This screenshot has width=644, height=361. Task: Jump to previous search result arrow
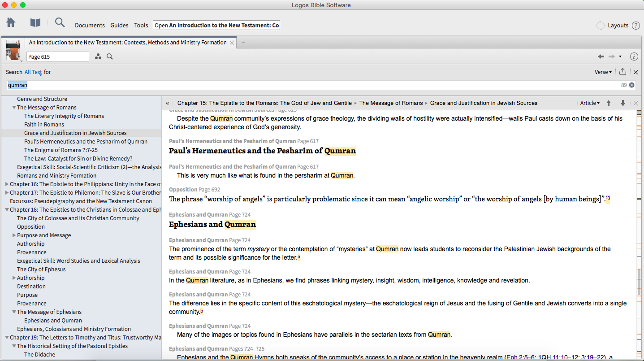coord(609,103)
